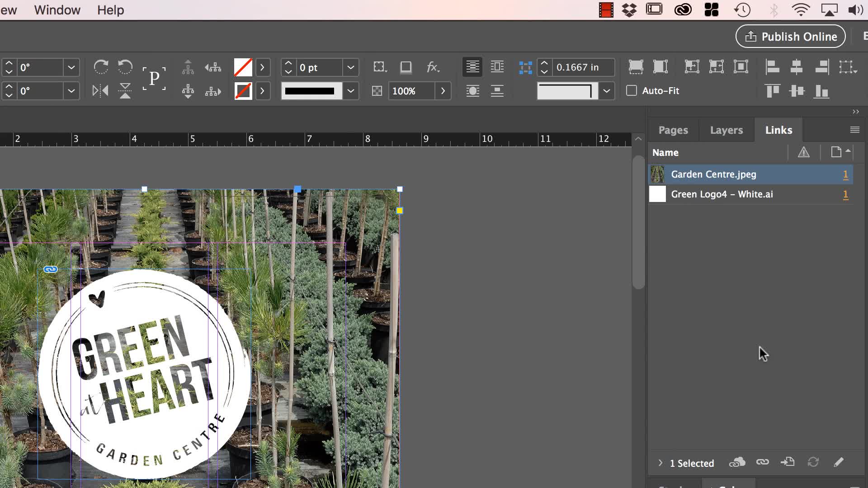The image size is (868, 488).
Task: Expand opacity slider arrow
Action: (x=443, y=91)
